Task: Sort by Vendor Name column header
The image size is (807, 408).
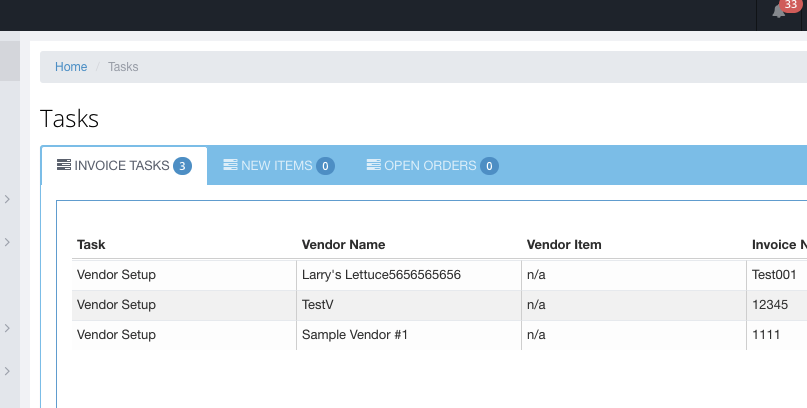Action: (x=343, y=244)
